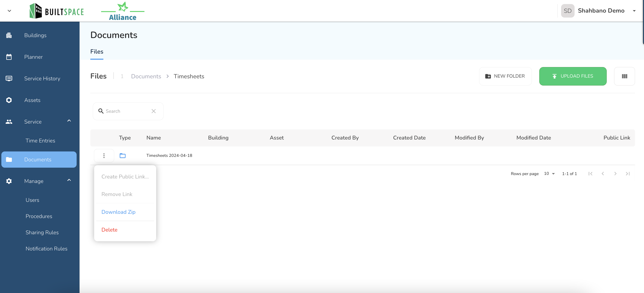Open three-dot menu for Timesheets 2024-04-18
The image size is (644, 293).
coord(104,156)
